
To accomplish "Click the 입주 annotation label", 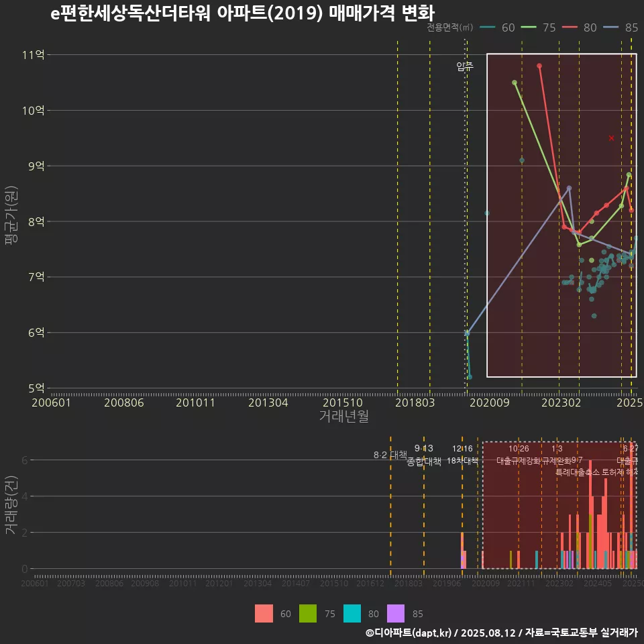I will click(464, 66).
